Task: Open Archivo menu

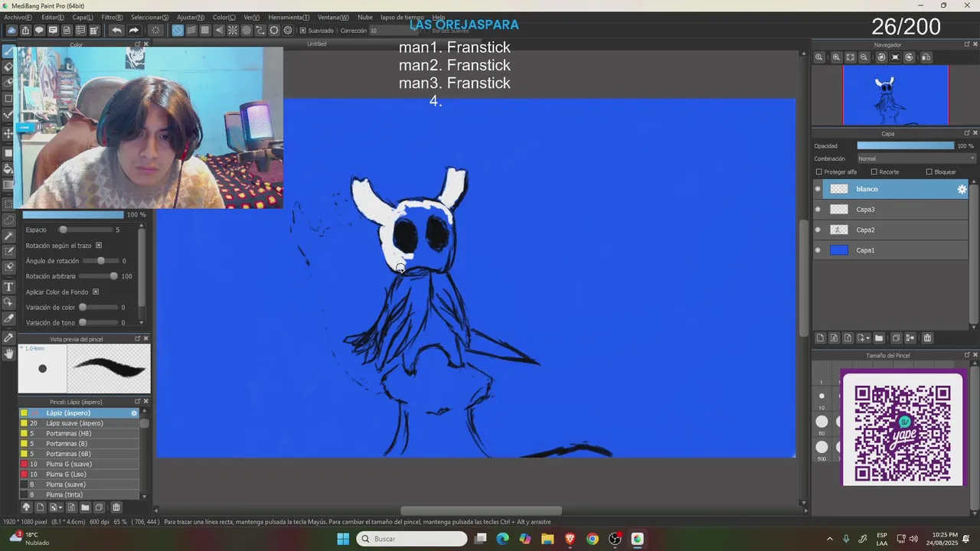Action: point(18,17)
